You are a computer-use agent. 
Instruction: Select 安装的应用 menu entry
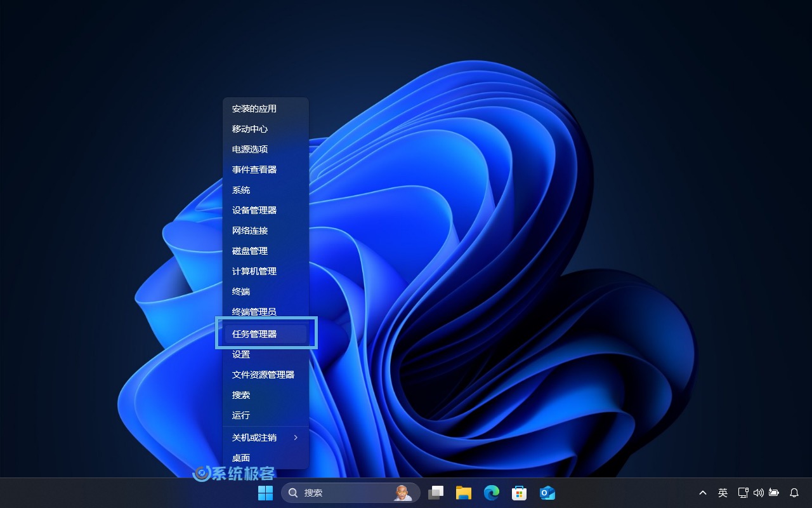(265, 109)
